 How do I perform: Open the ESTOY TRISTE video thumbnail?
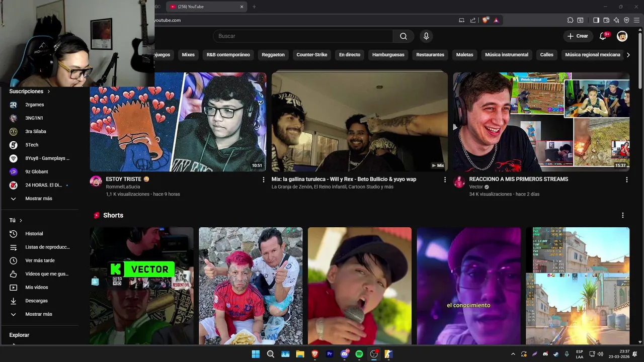pos(178,122)
